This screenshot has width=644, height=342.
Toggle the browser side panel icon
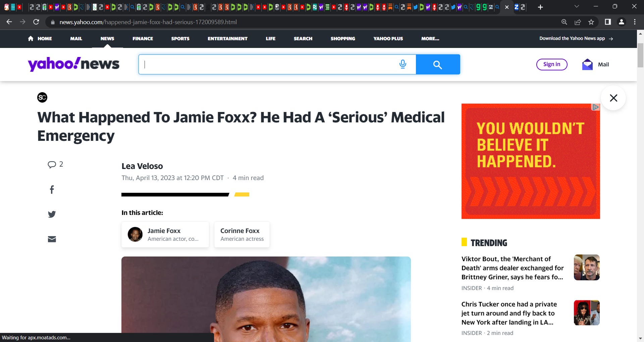click(607, 22)
